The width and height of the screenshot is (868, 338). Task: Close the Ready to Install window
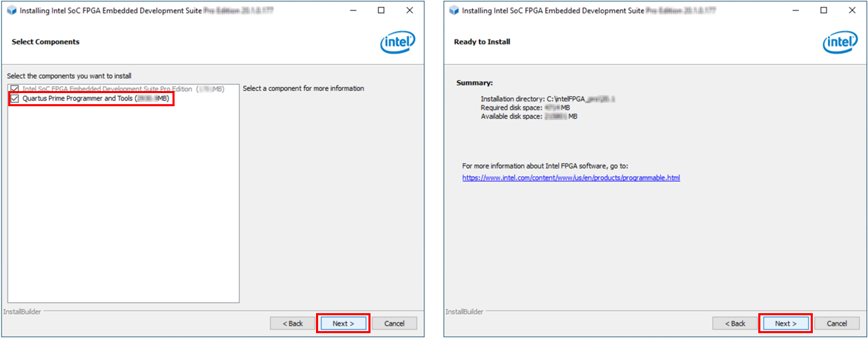(852, 11)
